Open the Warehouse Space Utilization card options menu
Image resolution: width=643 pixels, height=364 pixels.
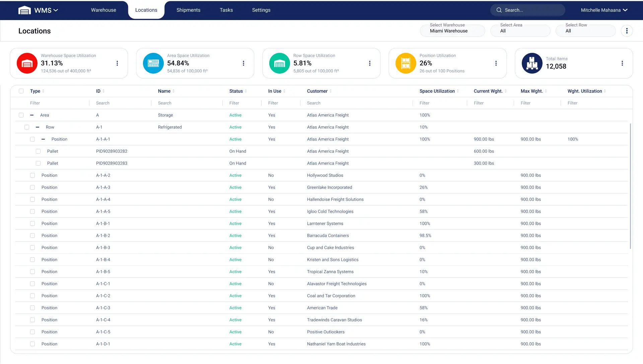click(x=117, y=63)
